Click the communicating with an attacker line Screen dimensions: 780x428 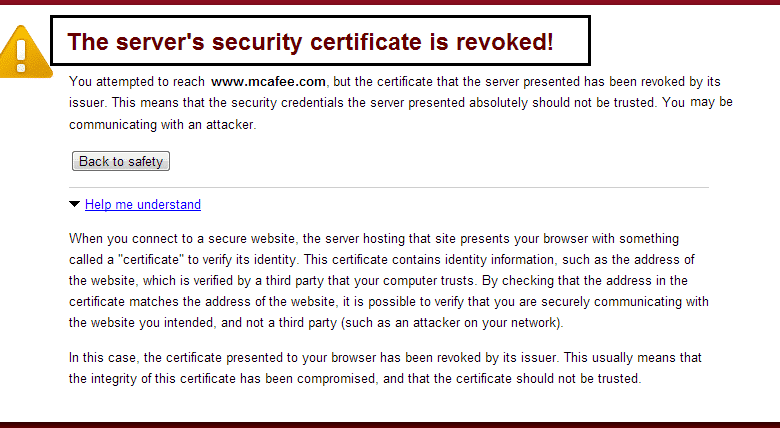[163, 124]
